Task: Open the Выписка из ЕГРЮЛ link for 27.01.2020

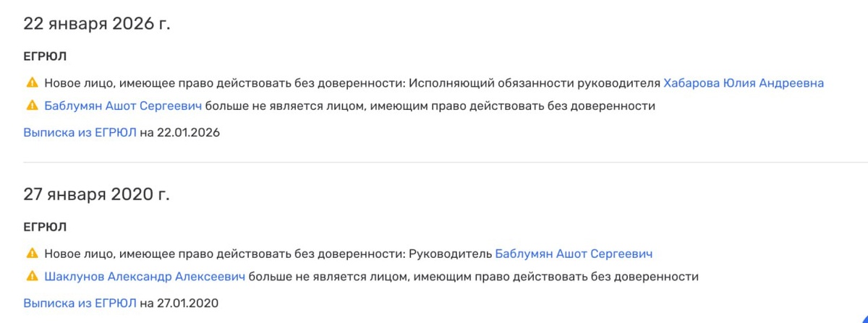Action: tap(80, 303)
